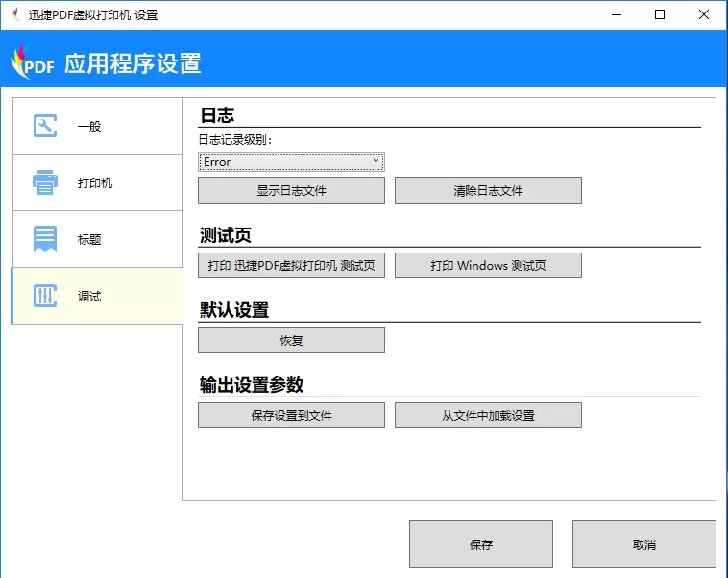Print the 迅捷PDF虚拟打印机 test page
The width and height of the screenshot is (728, 578).
291,266
